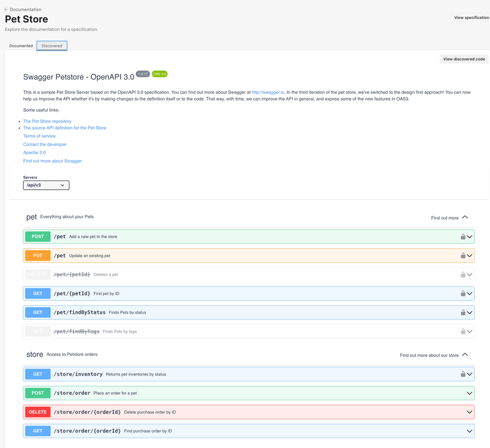
Task: Click the Documentation breadcrumb text
Action: [x=25, y=9]
